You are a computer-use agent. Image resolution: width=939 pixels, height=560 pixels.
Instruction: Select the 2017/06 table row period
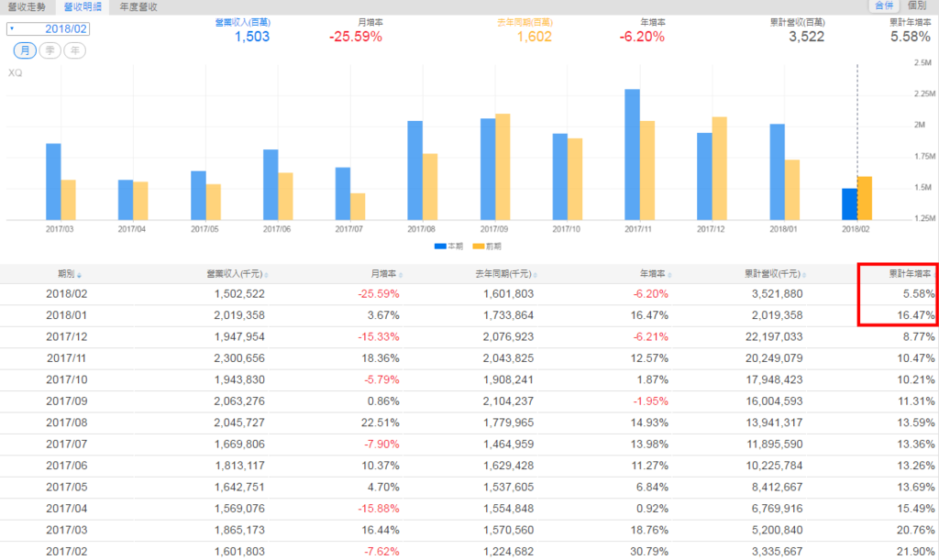point(66,467)
